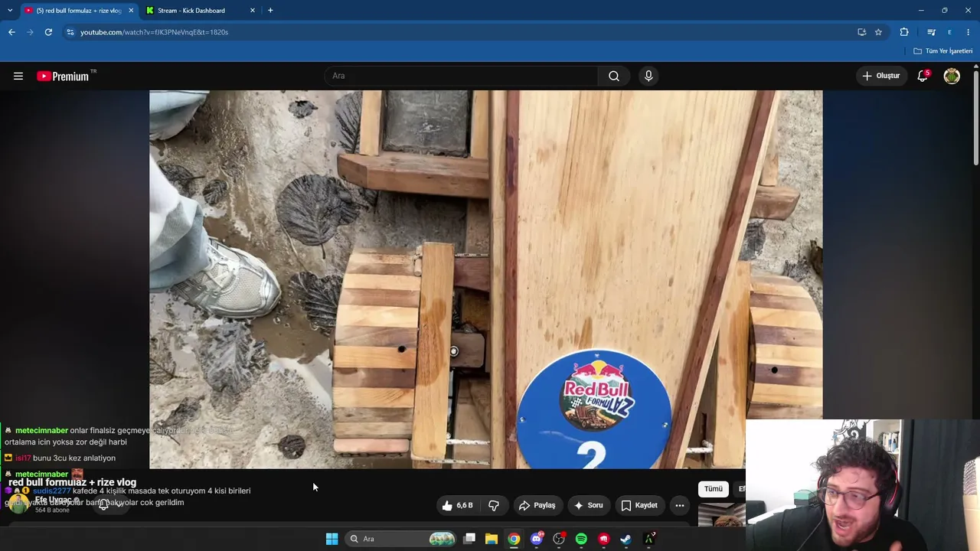Viewport: 980px width, 551px height.
Task: Click the YouTube Ara search field
Action: (462, 76)
